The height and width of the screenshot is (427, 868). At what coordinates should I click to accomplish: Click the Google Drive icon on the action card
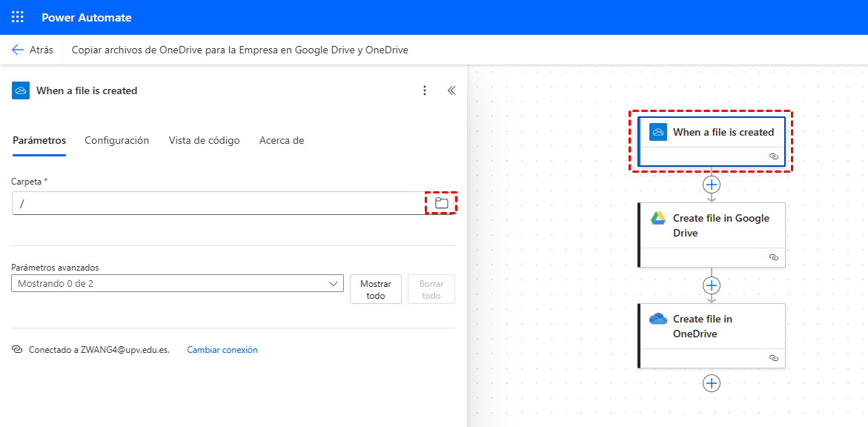click(x=658, y=218)
